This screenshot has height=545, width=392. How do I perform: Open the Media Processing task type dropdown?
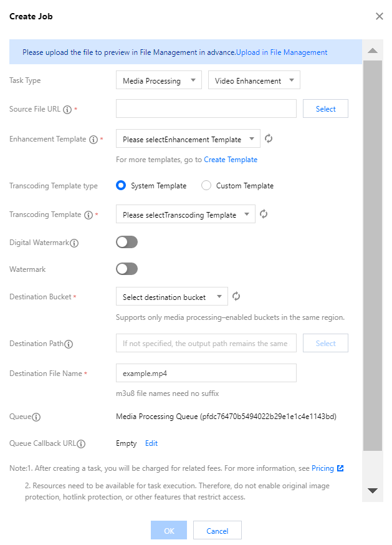159,80
